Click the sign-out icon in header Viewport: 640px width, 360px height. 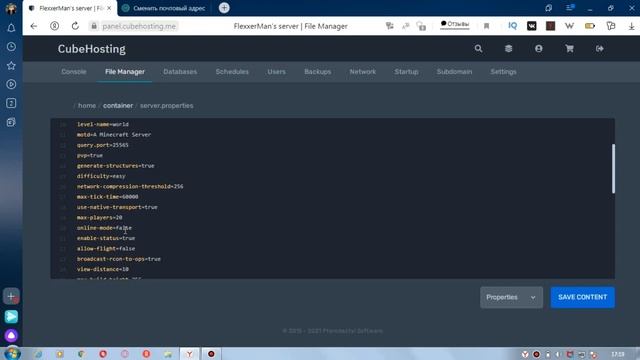[x=600, y=49]
